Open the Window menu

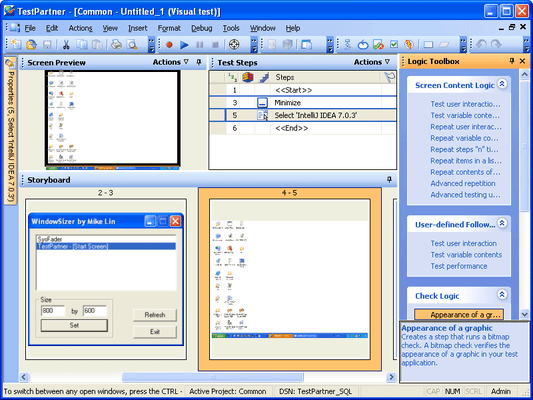click(x=262, y=28)
